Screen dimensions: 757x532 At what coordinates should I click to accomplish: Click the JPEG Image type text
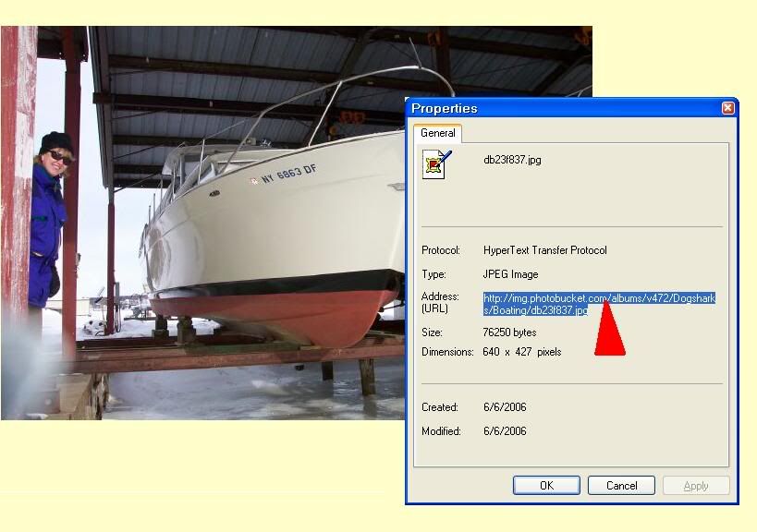pos(510,274)
